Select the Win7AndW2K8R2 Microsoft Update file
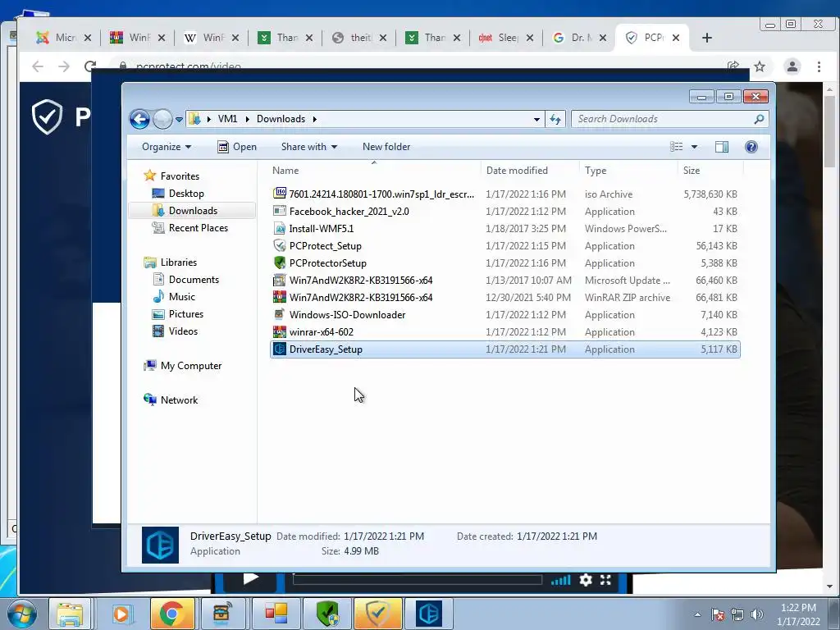The image size is (840, 630). click(505, 281)
